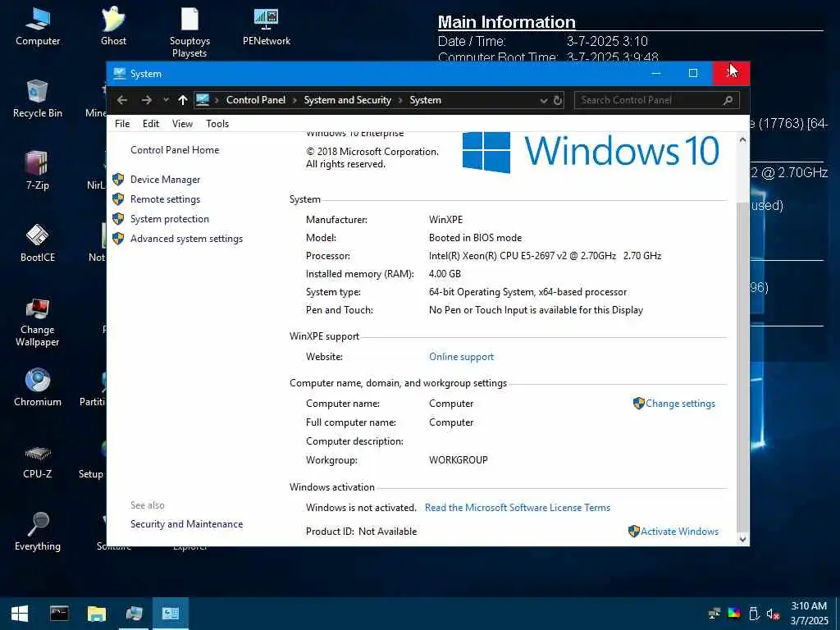Refresh the System window address bar

point(558,100)
